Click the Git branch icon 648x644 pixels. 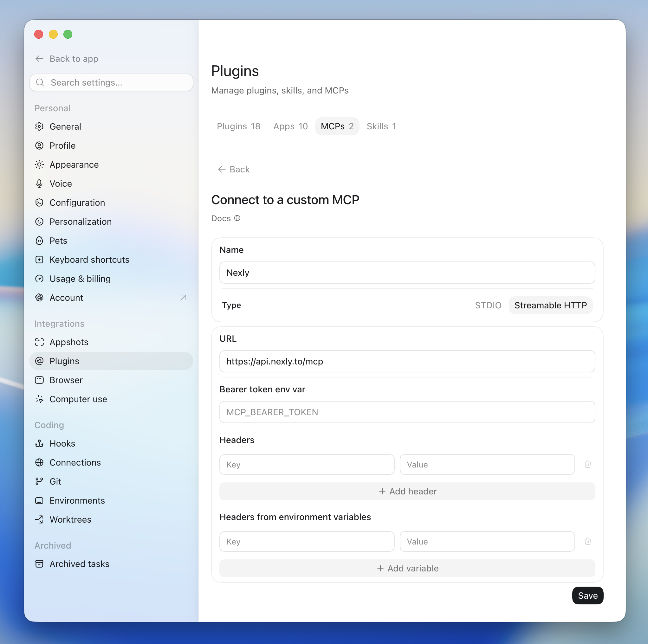coord(39,481)
